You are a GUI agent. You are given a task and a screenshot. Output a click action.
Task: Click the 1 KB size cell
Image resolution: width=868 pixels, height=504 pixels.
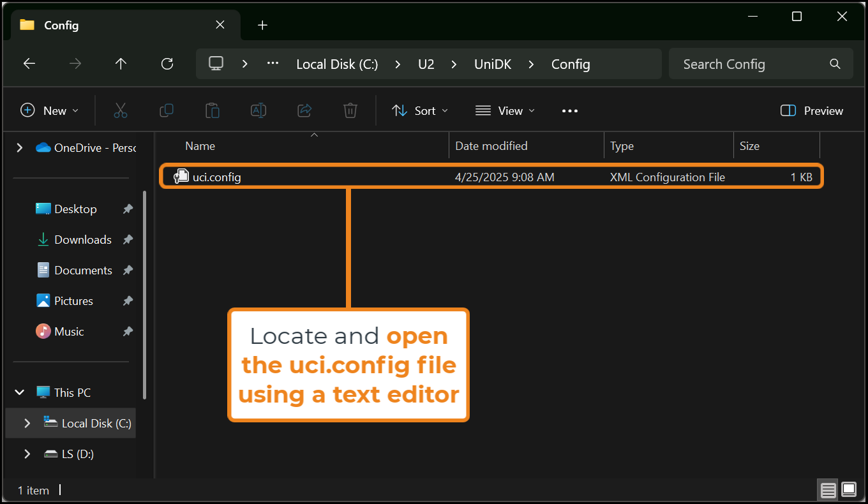802,177
